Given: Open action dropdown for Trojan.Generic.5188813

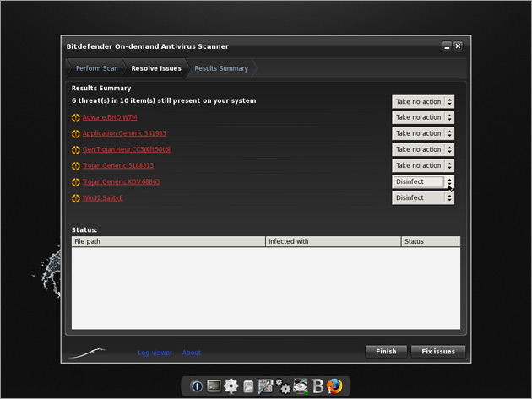Looking at the screenshot, I should (423, 165).
